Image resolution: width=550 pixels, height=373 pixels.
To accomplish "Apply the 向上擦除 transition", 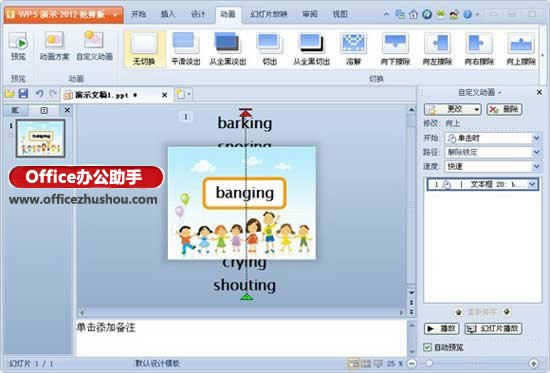I will coord(521,49).
